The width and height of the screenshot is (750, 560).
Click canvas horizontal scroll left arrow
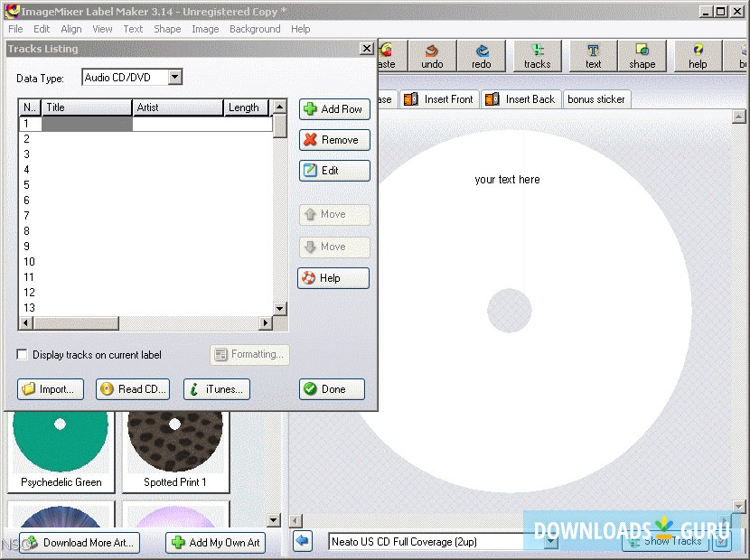point(296,520)
